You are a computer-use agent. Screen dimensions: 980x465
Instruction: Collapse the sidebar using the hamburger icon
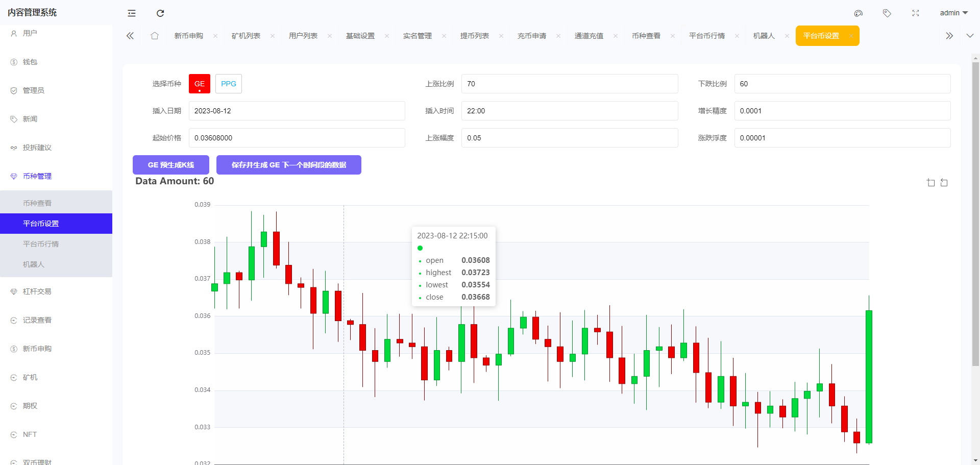point(132,13)
